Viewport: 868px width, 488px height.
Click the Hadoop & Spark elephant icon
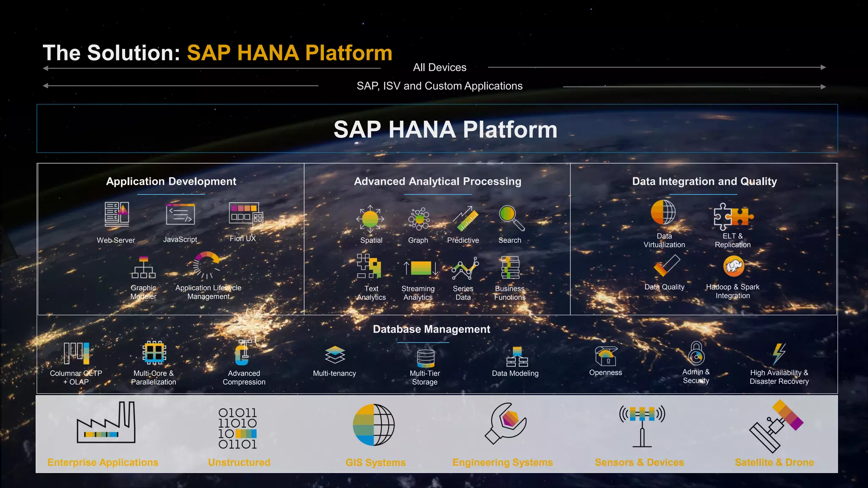coord(734,266)
